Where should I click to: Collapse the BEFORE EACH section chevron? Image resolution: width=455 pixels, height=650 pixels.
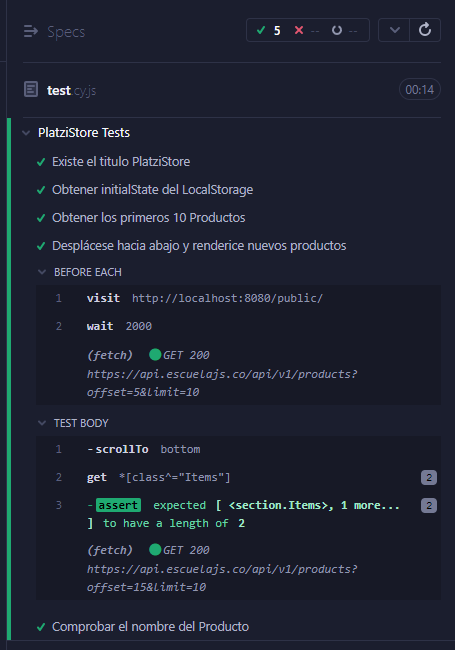(42, 272)
